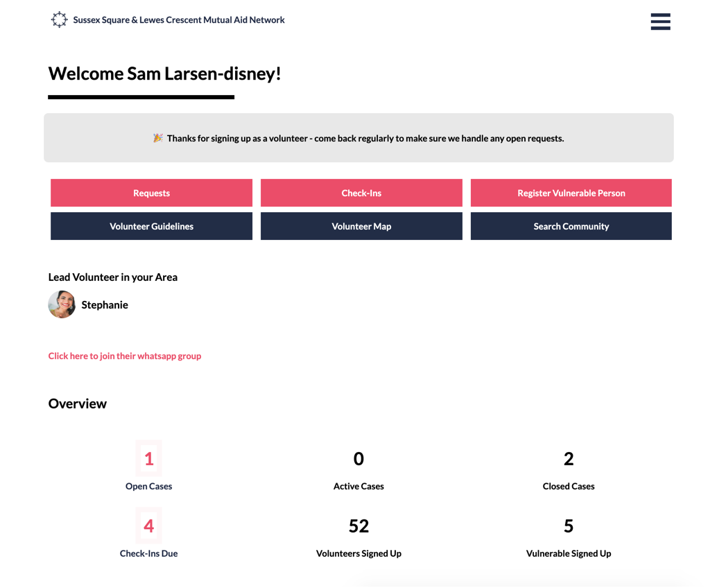Click the Volunteers Signed Up number 52

(358, 526)
